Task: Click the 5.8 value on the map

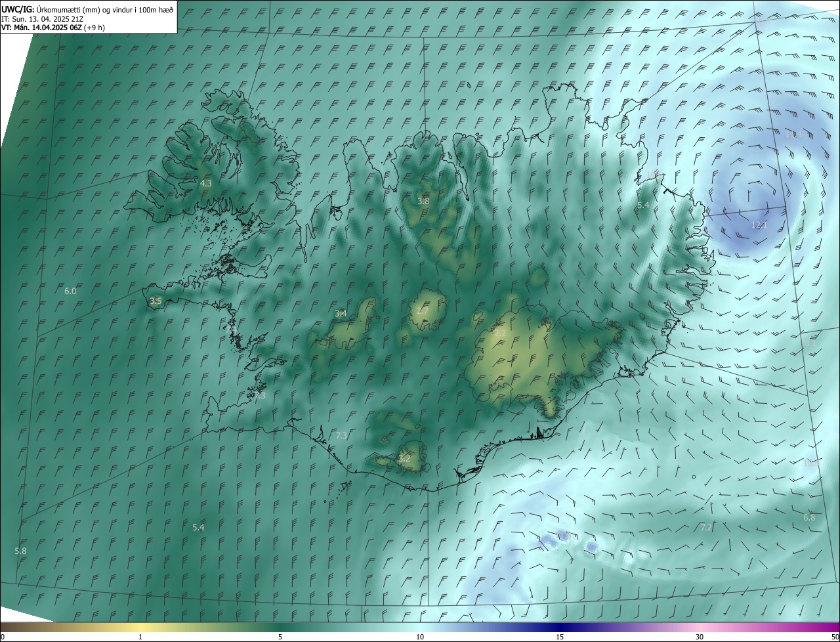Action: point(20,551)
